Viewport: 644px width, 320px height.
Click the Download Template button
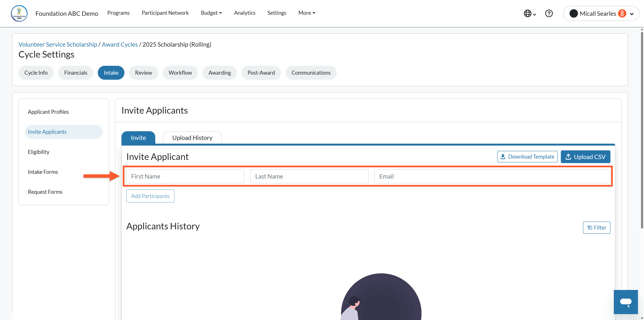(x=527, y=157)
